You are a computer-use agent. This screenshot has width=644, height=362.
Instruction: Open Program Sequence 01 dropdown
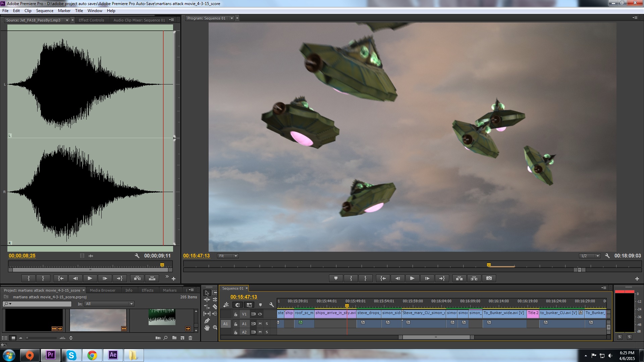pos(231,18)
